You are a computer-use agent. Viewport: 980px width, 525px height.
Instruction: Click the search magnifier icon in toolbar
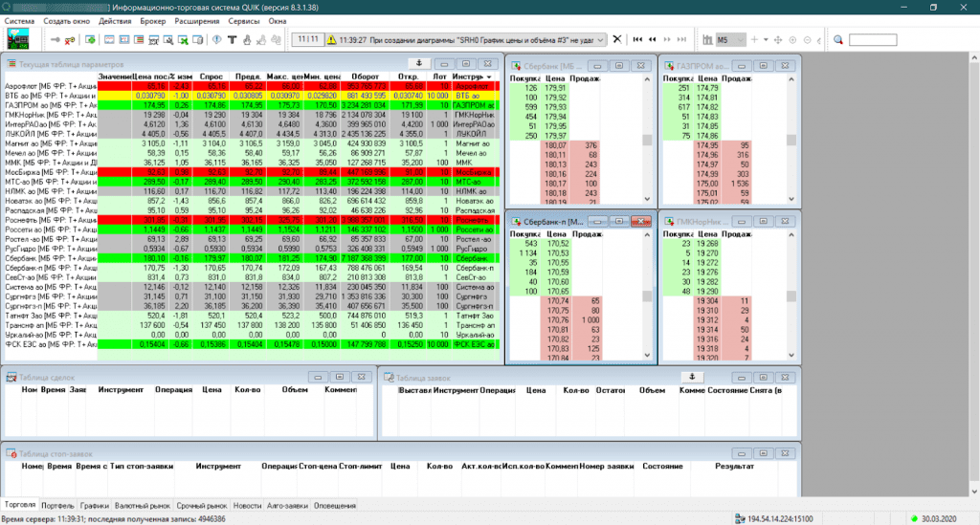click(x=837, y=39)
